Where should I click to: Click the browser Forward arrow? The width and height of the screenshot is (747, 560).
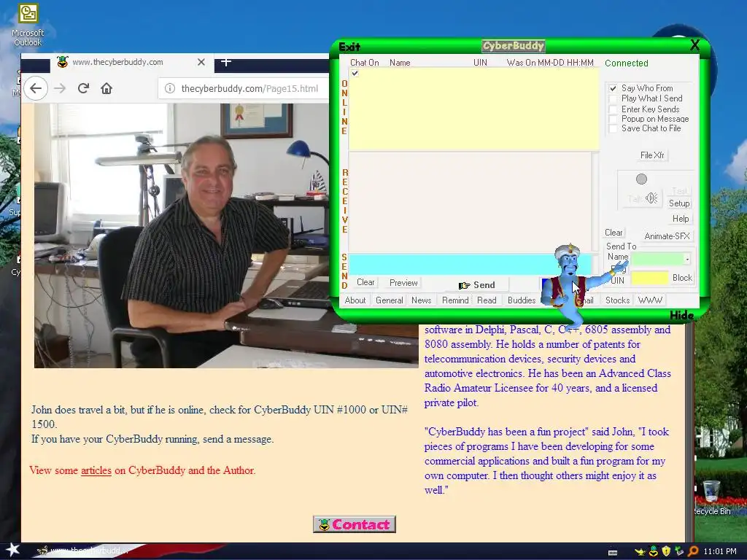click(60, 88)
